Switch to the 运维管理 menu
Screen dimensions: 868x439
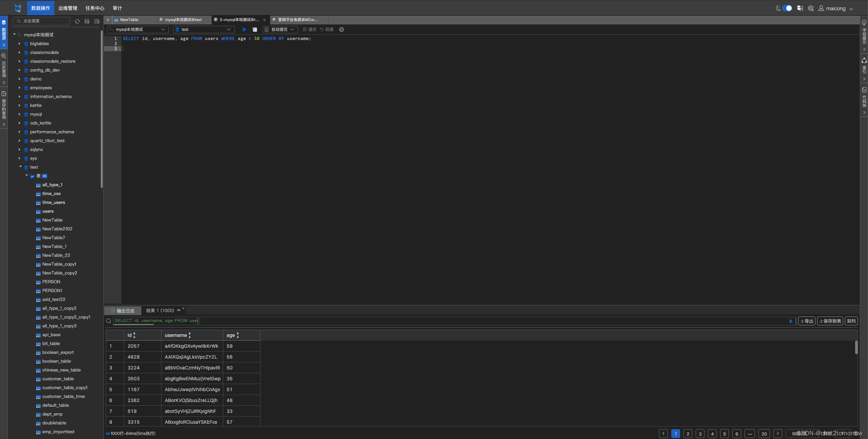[67, 8]
